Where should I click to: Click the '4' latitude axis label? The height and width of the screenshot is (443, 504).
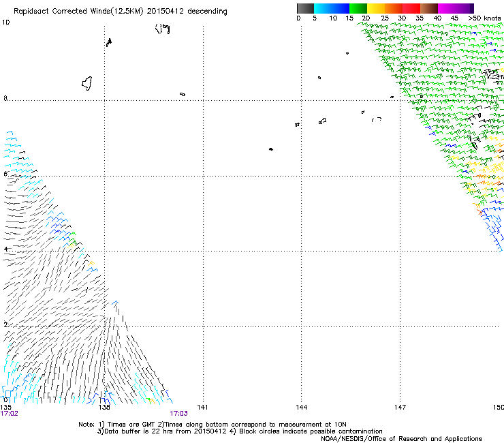(5, 249)
